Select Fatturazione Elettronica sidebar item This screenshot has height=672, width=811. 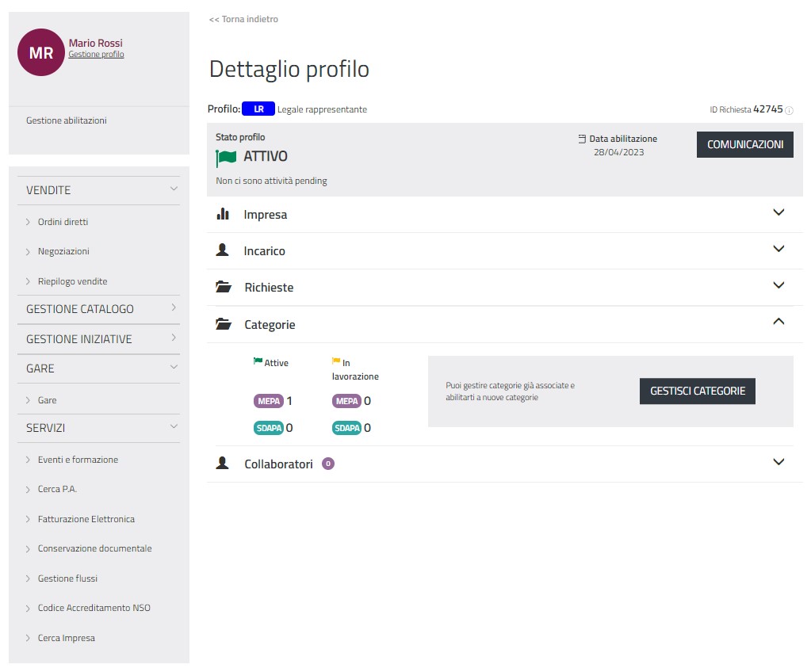click(86, 519)
